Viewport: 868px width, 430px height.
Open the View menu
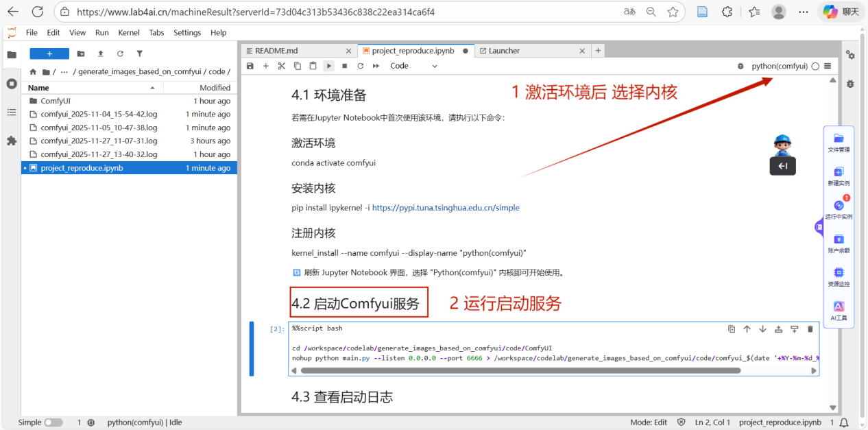[77, 32]
